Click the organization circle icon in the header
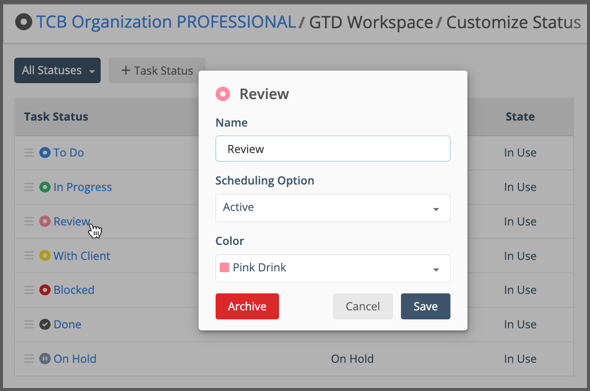Image resolution: width=590 pixels, height=391 pixels. coord(23,22)
